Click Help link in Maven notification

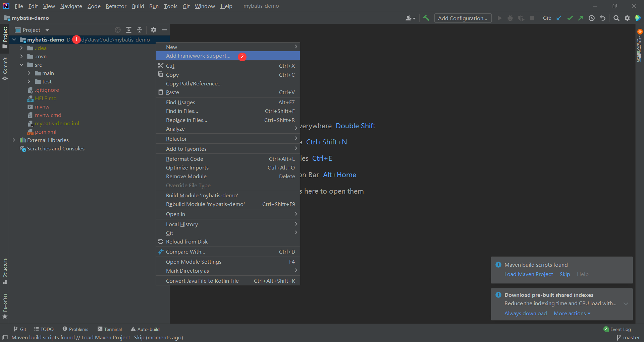click(x=583, y=274)
